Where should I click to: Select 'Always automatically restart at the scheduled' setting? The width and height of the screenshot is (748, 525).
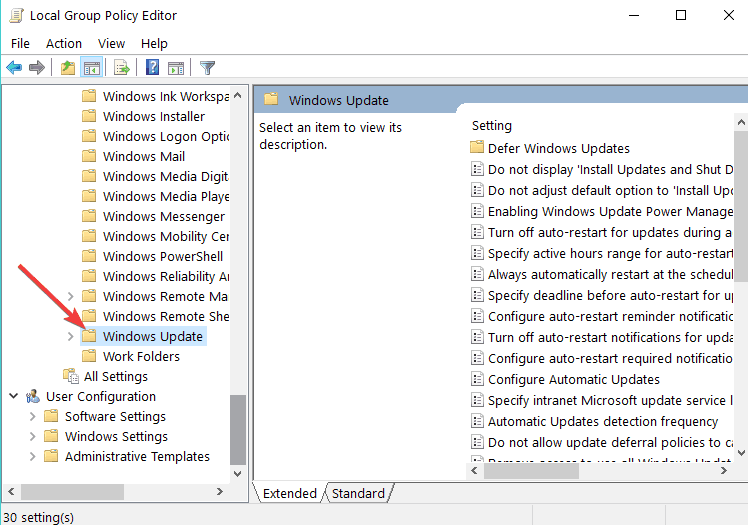tap(601, 274)
